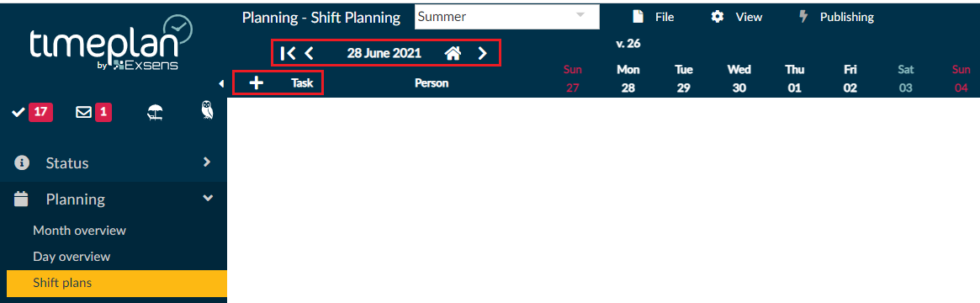Click the beach umbrella vacation icon

pos(155,113)
